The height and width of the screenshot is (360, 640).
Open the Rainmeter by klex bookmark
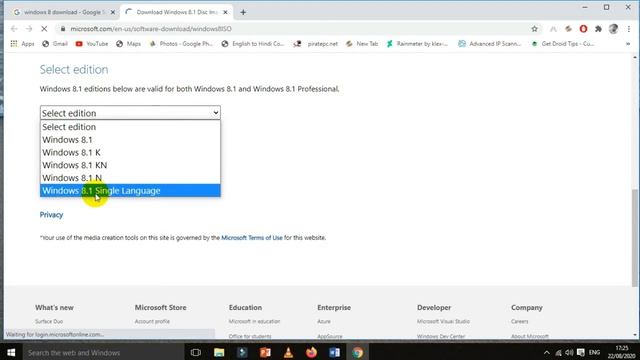(x=417, y=44)
